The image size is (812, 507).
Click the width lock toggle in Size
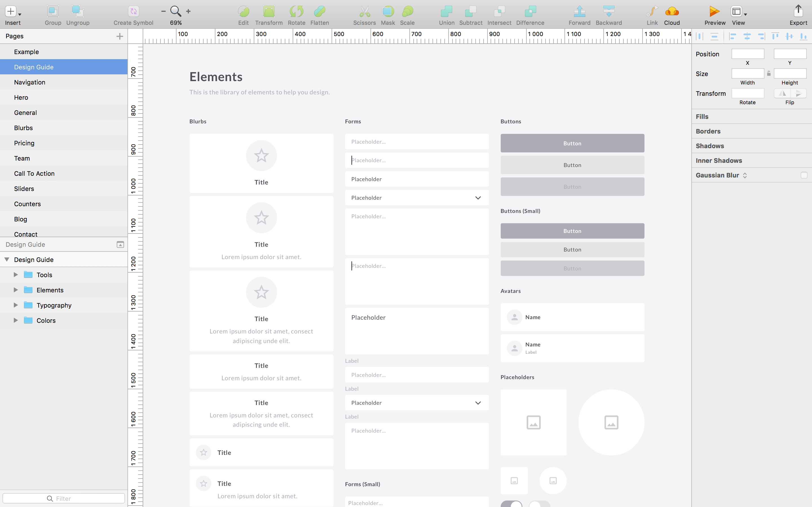pos(769,74)
